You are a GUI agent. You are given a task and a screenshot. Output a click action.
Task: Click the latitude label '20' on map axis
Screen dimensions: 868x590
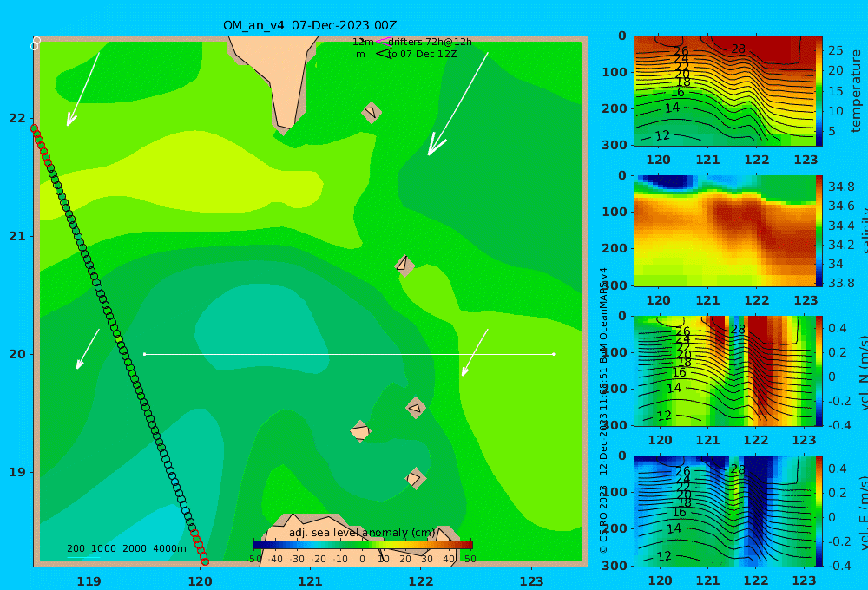(17, 354)
